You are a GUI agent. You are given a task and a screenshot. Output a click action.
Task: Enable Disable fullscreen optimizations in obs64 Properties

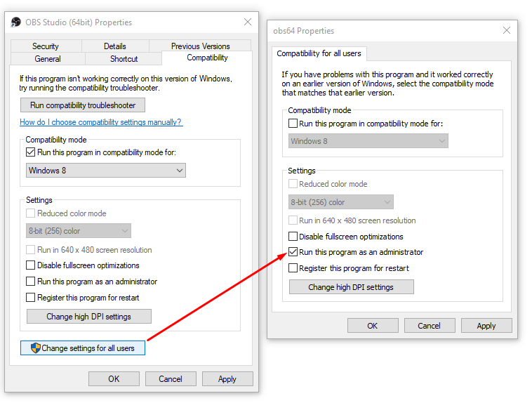coord(293,237)
